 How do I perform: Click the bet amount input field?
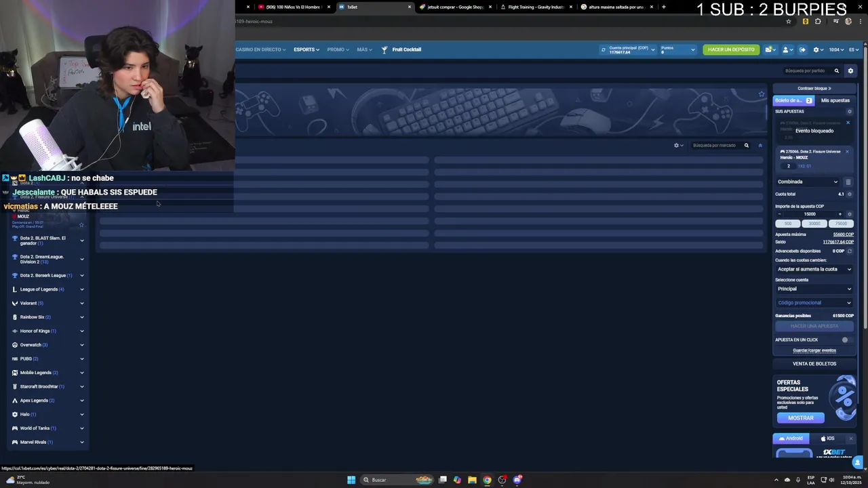pyautogui.click(x=810, y=214)
